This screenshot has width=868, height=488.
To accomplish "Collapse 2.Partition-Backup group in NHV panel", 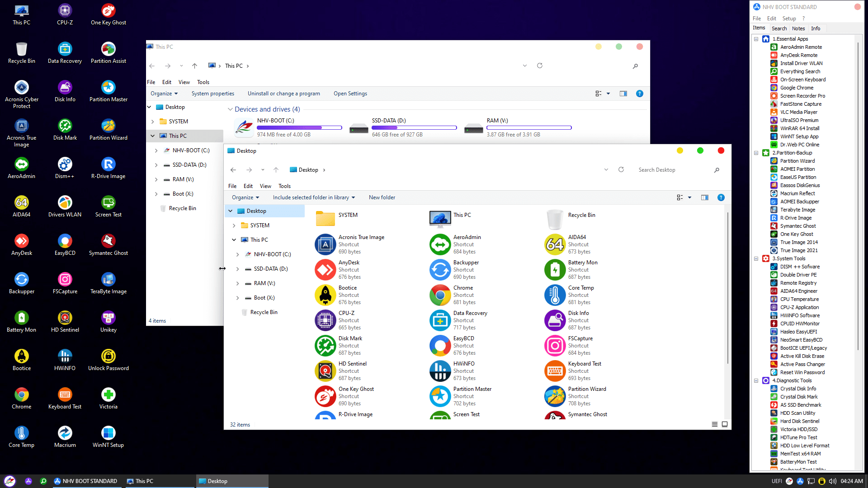I will coord(756,153).
